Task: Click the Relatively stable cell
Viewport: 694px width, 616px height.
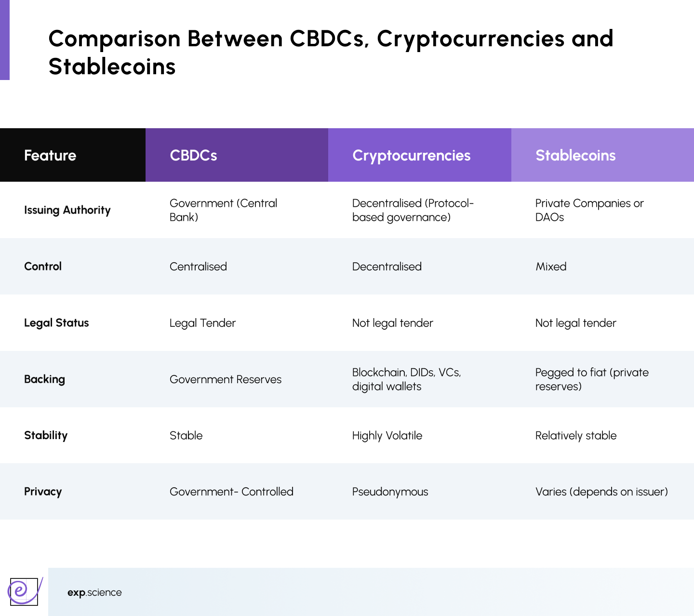Action: click(x=576, y=436)
